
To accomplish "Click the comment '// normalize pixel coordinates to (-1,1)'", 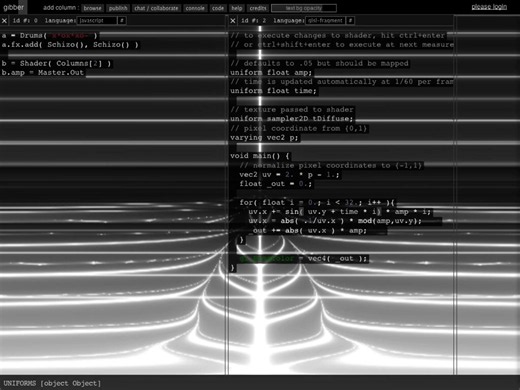I will 331,165.
